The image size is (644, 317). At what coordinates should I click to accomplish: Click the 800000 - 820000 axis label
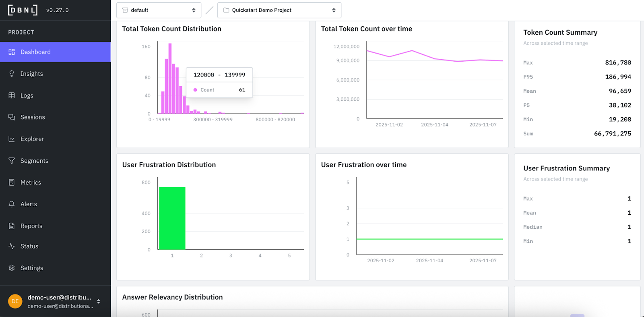275,120
